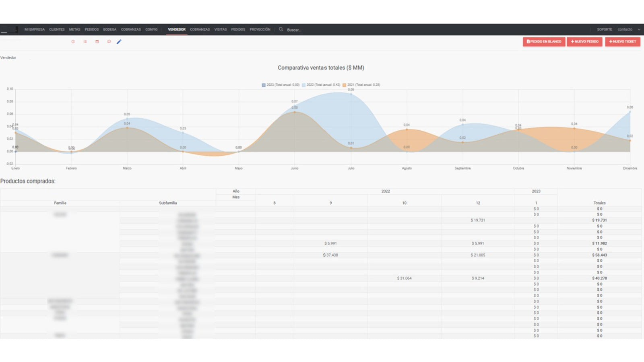Click the PEDIDO EN BLANCO button
This screenshot has width=644, height=362.
pos(544,42)
